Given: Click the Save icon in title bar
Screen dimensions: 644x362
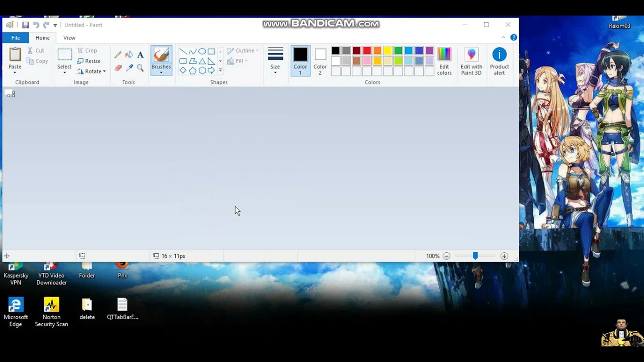Looking at the screenshot, I should [25, 25].
